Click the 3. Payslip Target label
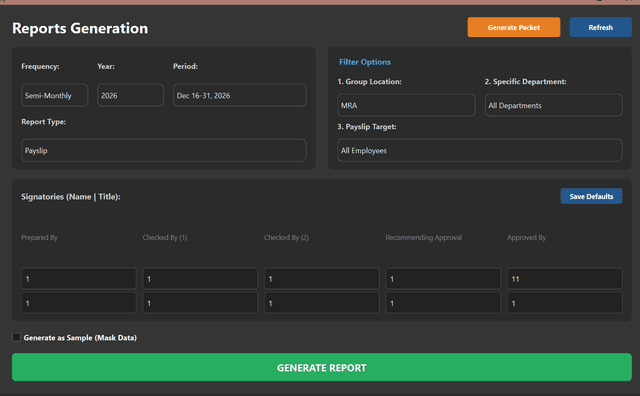This screenshot has height=396, width=640. [x=367, y=127]
